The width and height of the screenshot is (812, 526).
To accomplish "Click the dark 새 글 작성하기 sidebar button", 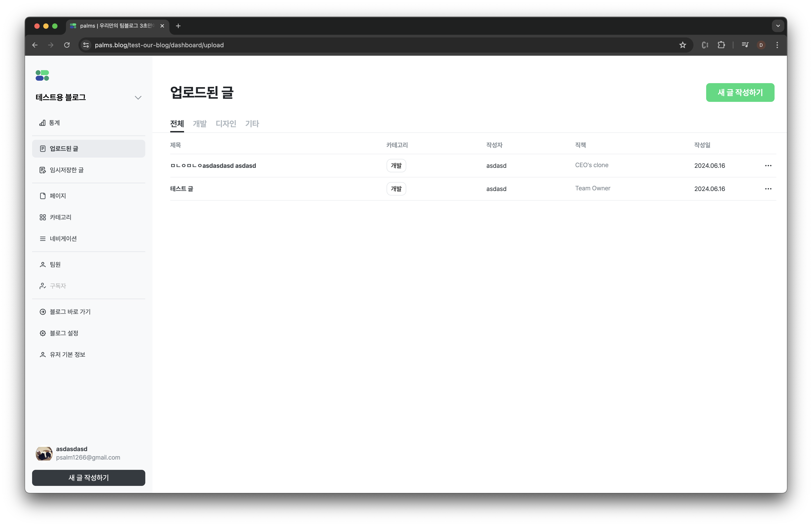I will point(88,478).
